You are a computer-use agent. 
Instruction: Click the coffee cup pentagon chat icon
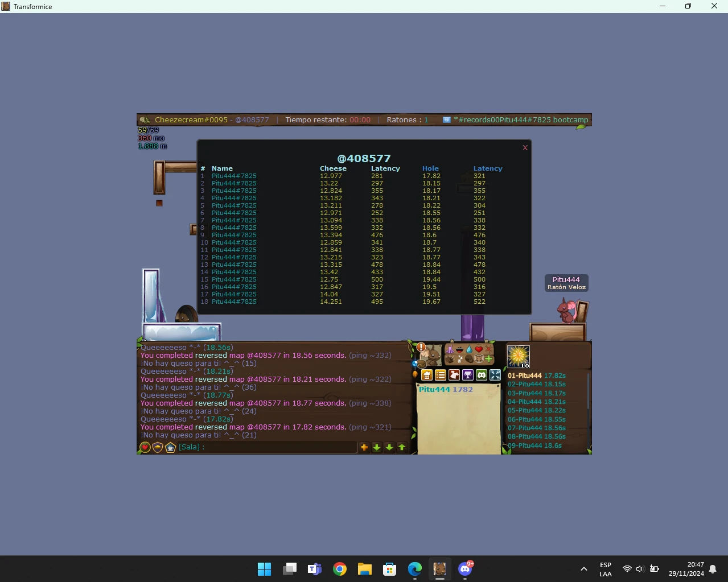(170, 447)
